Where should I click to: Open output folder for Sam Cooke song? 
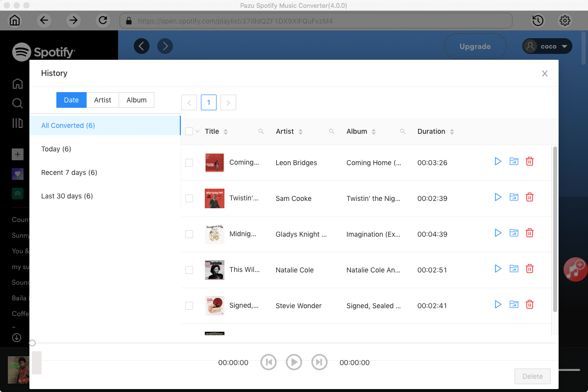pos(514,197)
